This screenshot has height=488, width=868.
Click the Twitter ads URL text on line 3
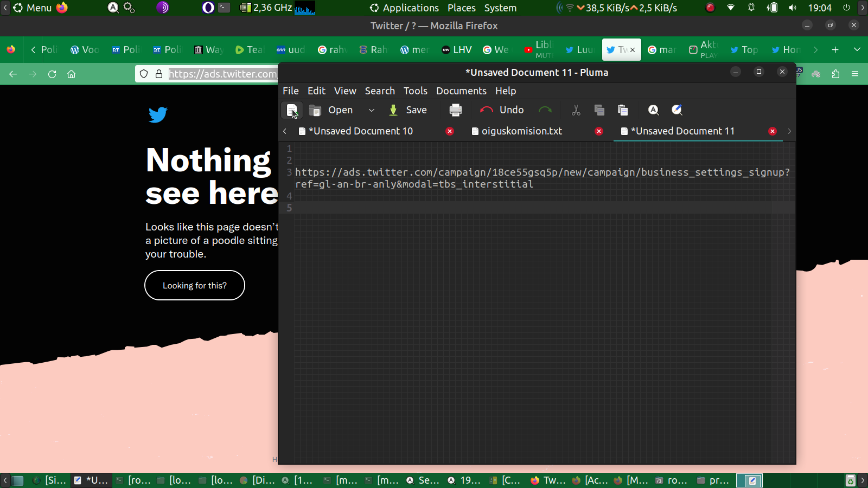(542, 178)
